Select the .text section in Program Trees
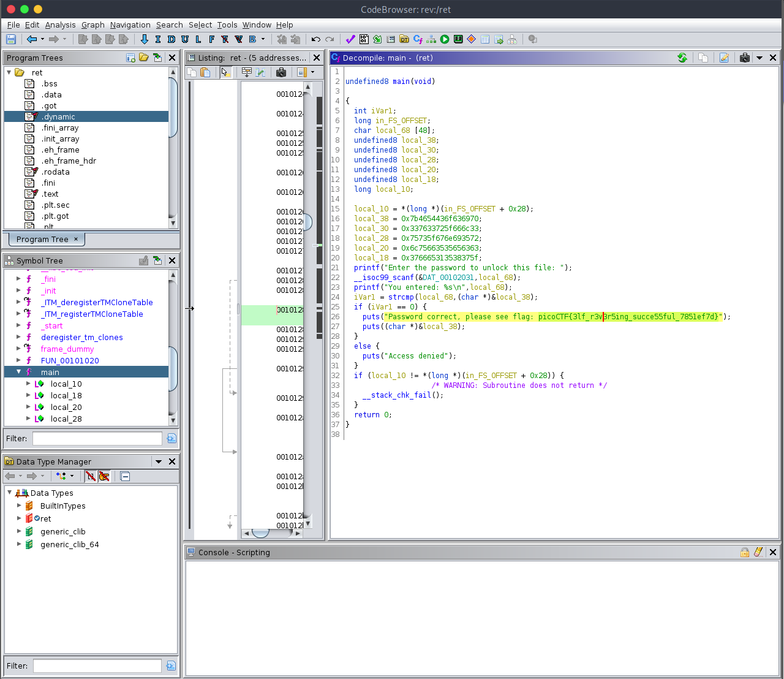This screenshot has width=784, height=679. point(51,194)
